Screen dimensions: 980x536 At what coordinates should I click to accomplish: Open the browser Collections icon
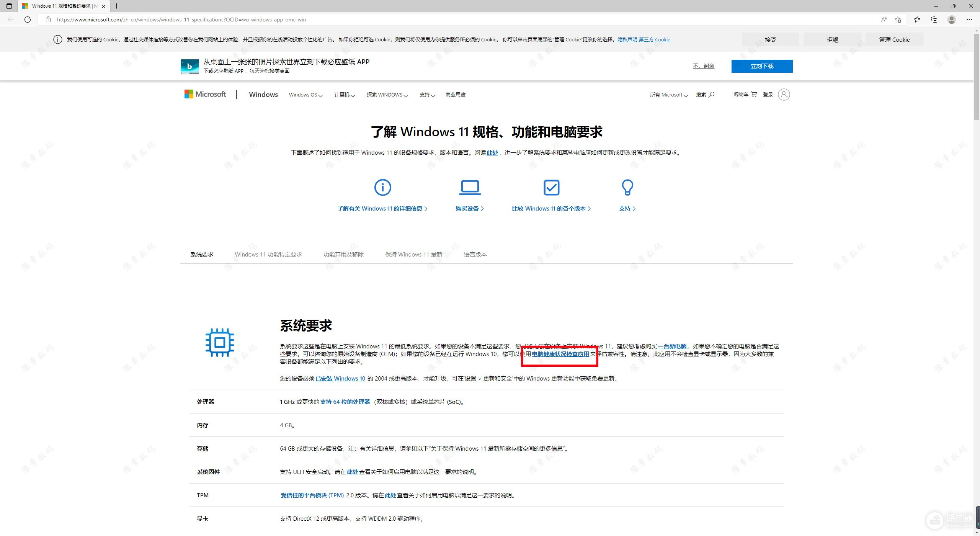point(934,20)
